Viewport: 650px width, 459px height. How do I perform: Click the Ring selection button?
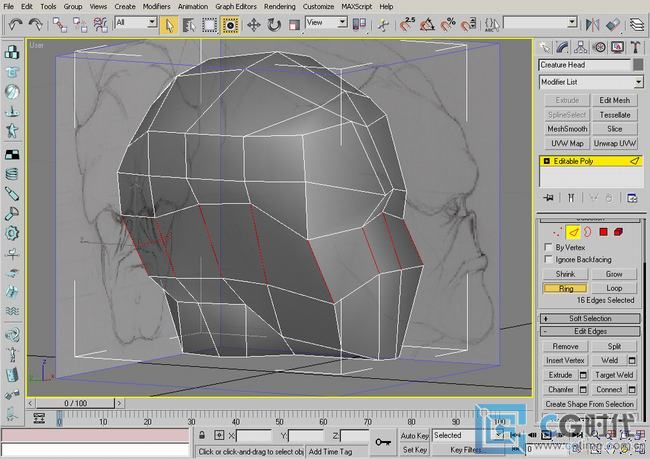(x=566, y=288)
